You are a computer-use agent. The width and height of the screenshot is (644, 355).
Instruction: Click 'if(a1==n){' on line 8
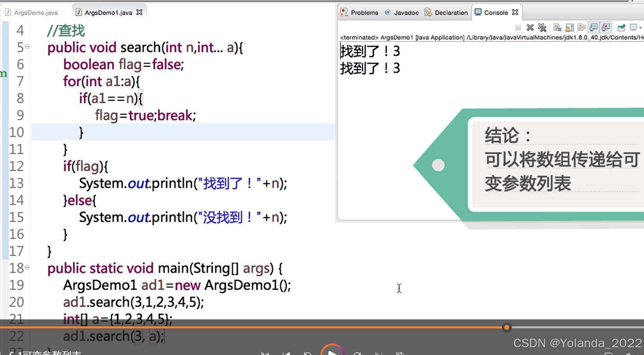click(x=111, y=99)
